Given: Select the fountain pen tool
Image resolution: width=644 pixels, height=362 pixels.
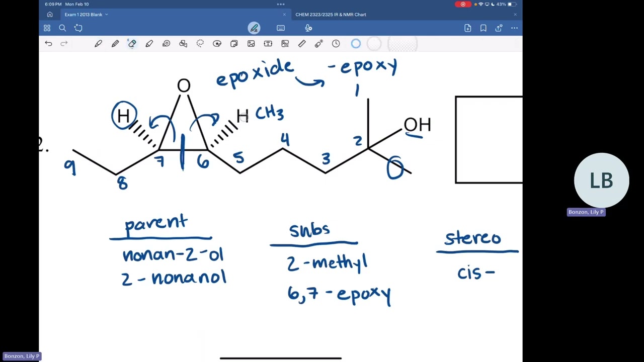Looking at the screenshot, I should [98, 44].
